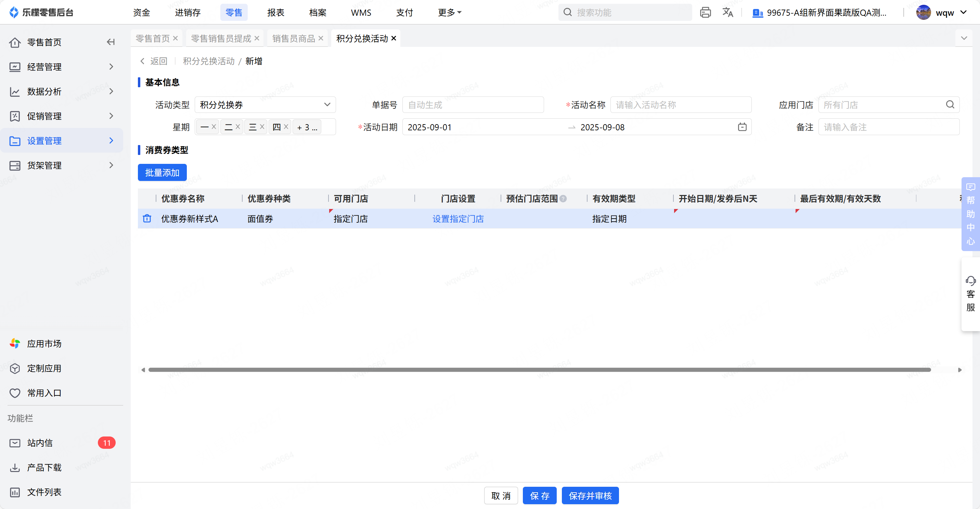The width and height of the screenshot is (980, 509).
Task: Close the 销售员商品 tab
Action: tap(321, 38)
